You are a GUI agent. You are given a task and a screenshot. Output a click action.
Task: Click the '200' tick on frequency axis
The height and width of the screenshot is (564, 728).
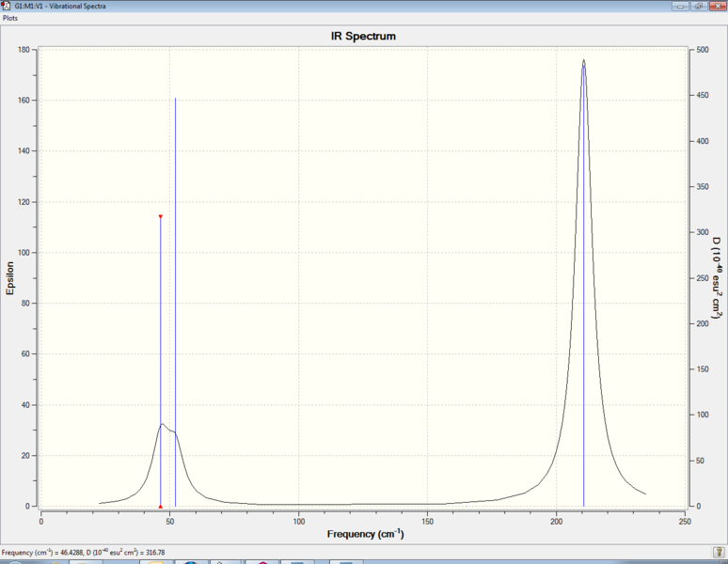point(556,522)
